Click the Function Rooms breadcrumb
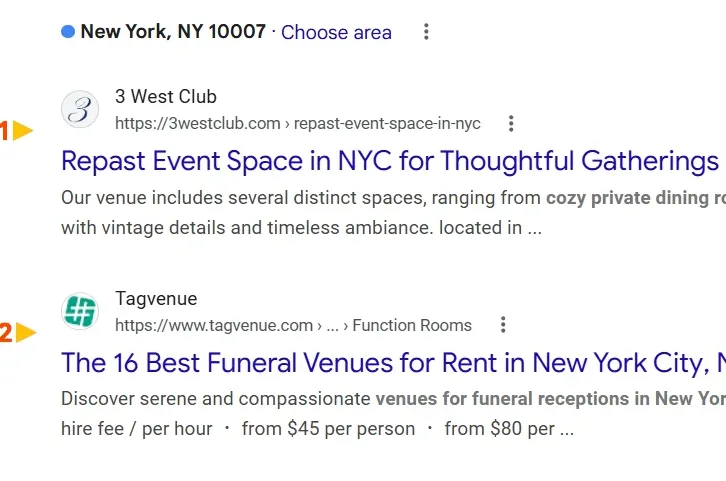 412,325
